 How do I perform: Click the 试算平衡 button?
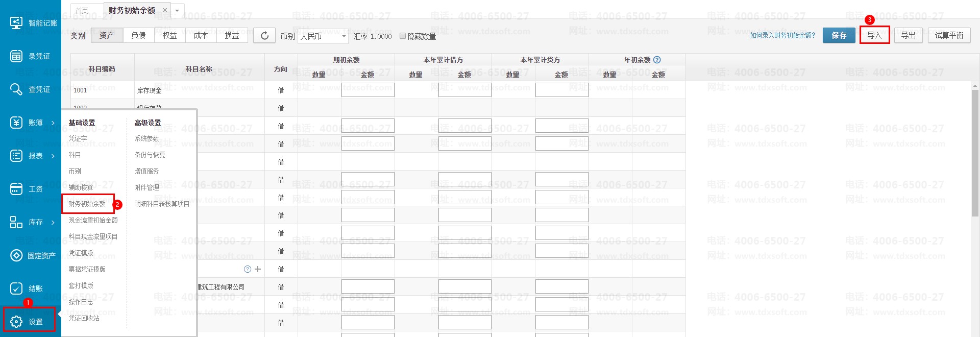(949, 35)
